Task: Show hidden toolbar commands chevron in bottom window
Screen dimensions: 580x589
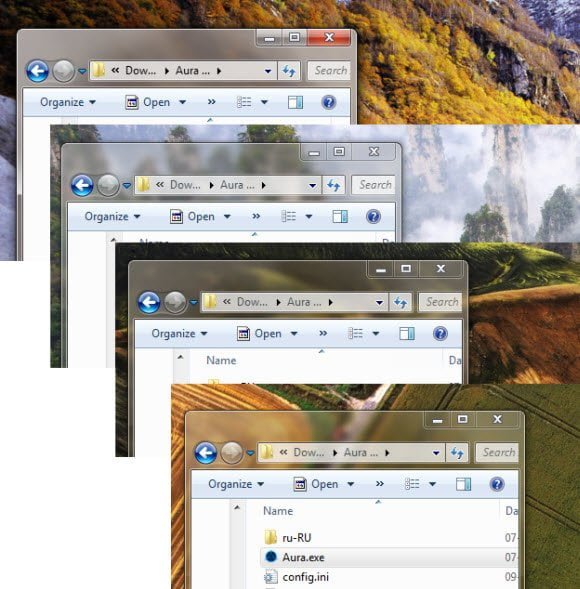Action: coord(380,483)
